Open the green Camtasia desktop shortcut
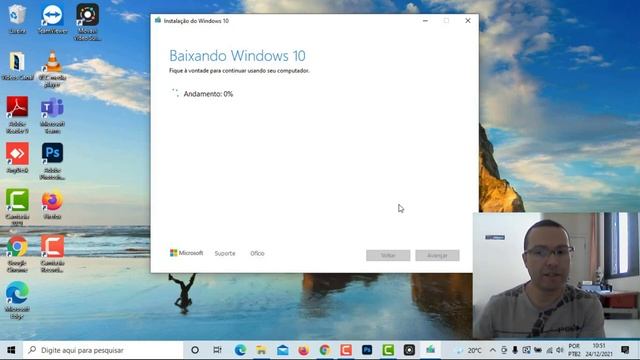 click(x=17, y=207)
